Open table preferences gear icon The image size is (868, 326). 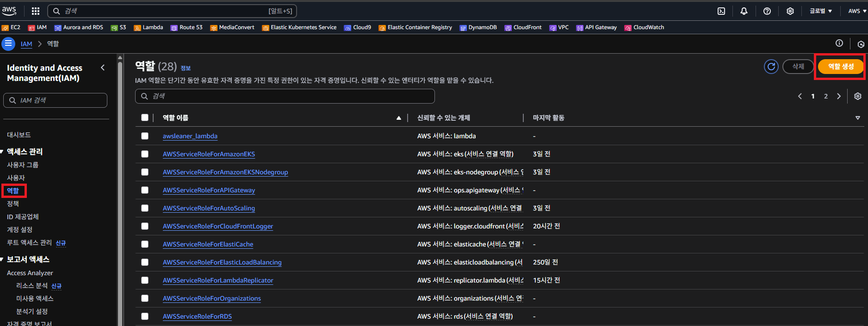coord(858,96)
